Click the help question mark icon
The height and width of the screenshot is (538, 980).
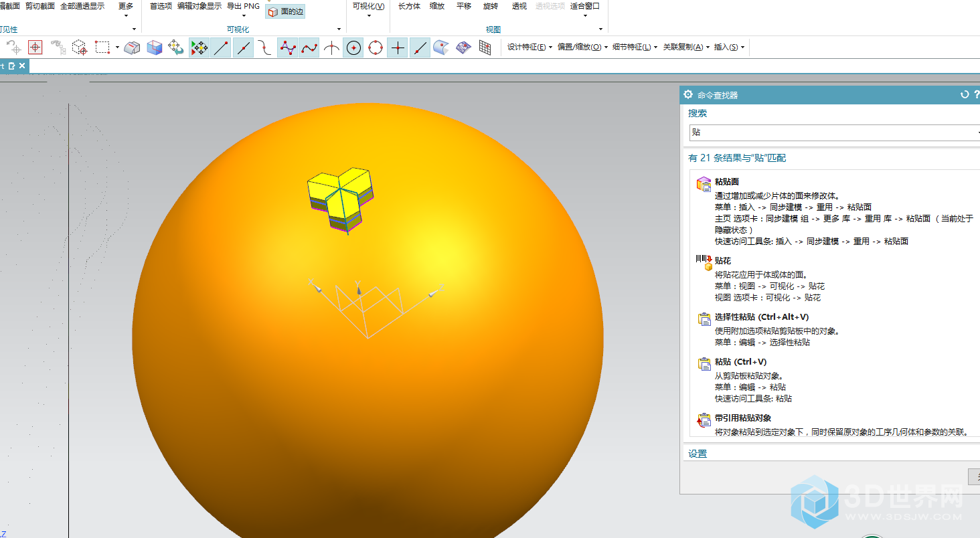(x=977, y=95)
